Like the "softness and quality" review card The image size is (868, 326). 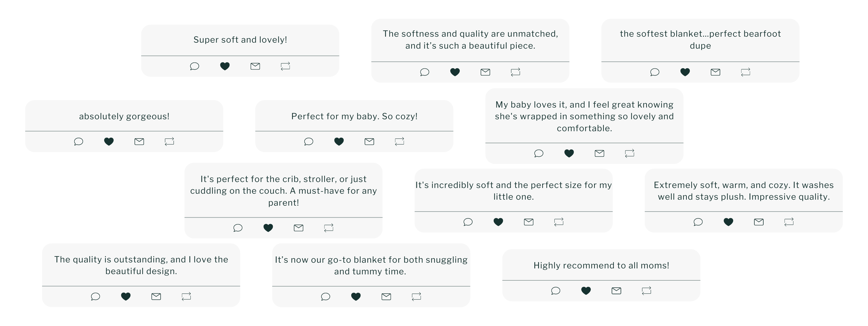pyautogui.click(x=455, y=72)
